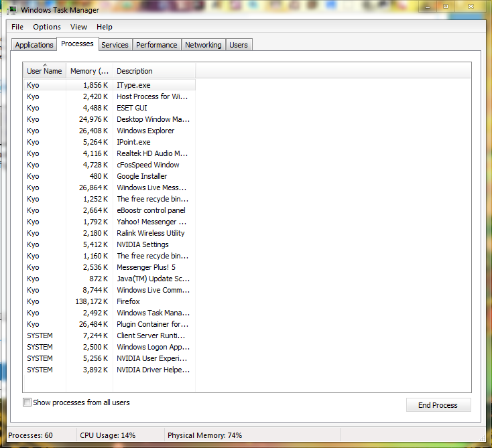Sort by the User Name column header
This screenshot has height=448, width=492.
coord(44,71)
